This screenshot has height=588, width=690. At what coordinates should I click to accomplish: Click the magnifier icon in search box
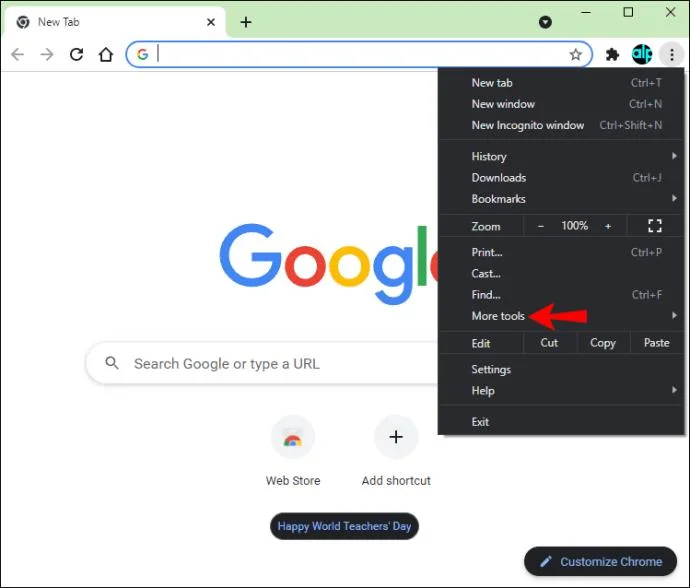click(x=112, y=363)
